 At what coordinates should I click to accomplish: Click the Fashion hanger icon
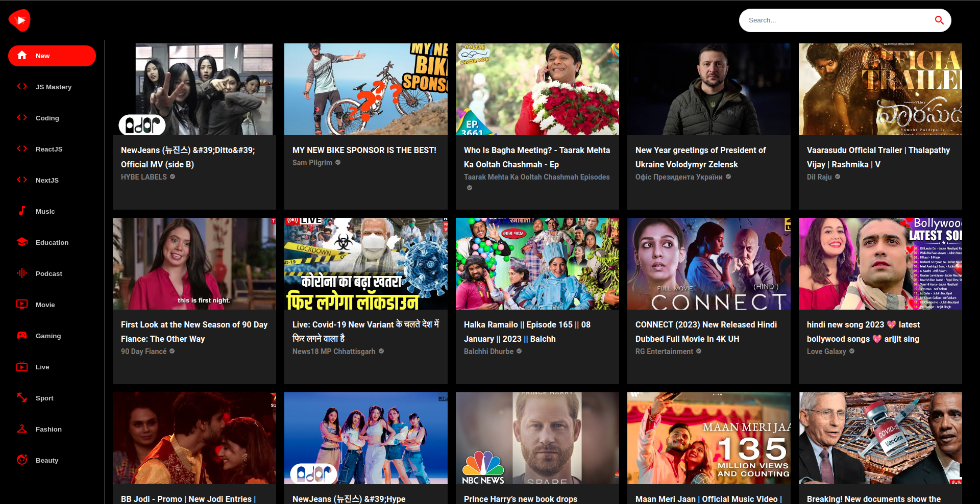click(x=22, y=429)
